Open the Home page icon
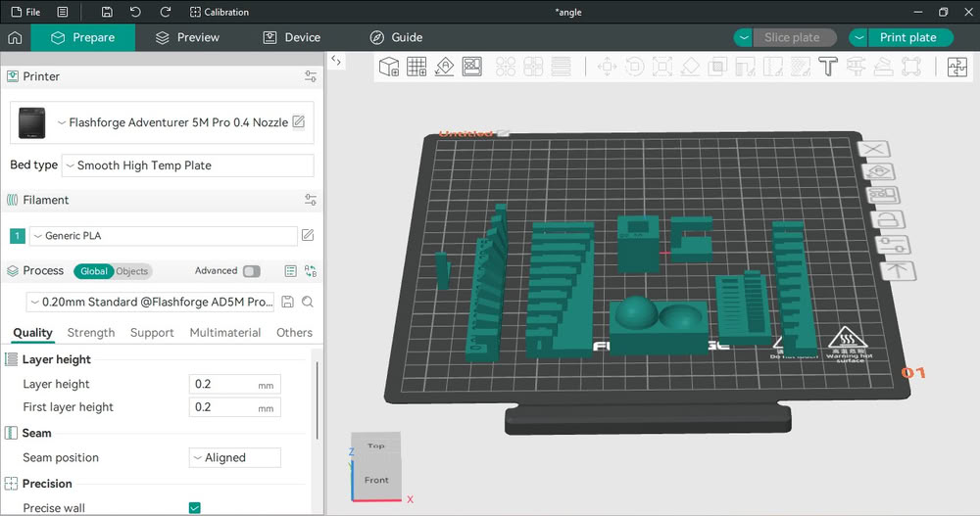 (15, 37)
